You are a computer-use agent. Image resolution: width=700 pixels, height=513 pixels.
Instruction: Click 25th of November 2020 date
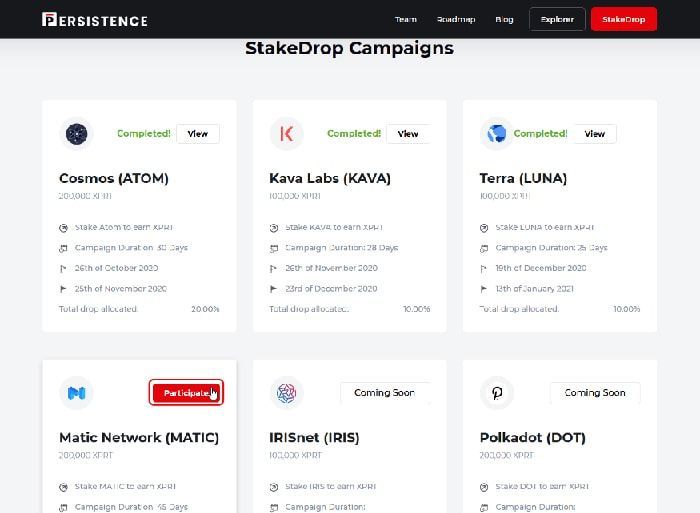[121, 289]
